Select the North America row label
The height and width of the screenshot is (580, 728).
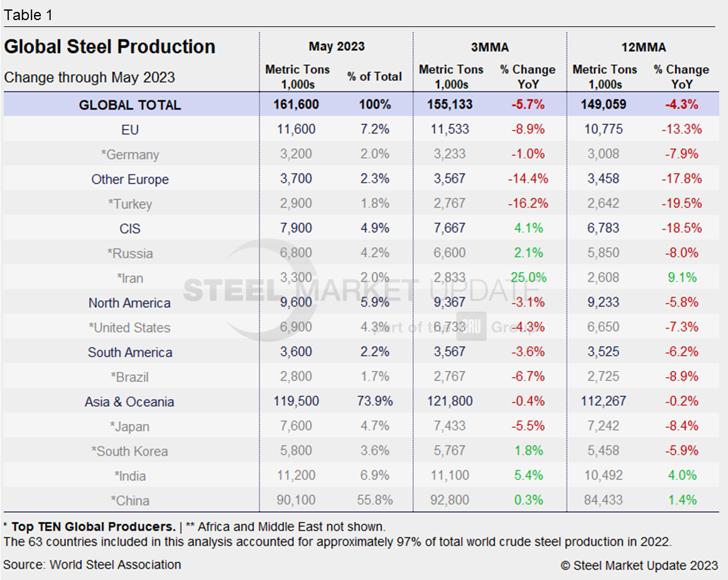[x=129, y=303]
